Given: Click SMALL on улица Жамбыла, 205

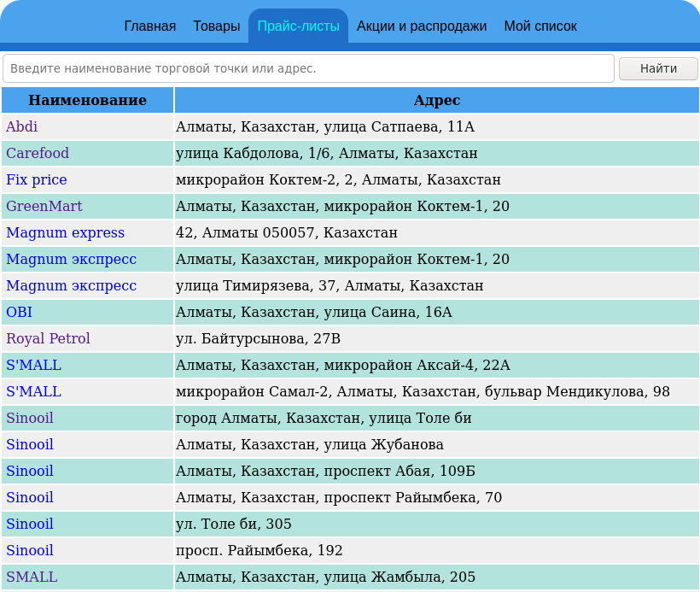Looking at the screenshot, I should [x=32, y=577].
